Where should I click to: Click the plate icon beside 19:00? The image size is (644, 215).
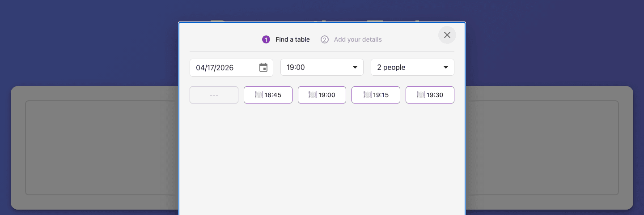click(x=313, y=95)
